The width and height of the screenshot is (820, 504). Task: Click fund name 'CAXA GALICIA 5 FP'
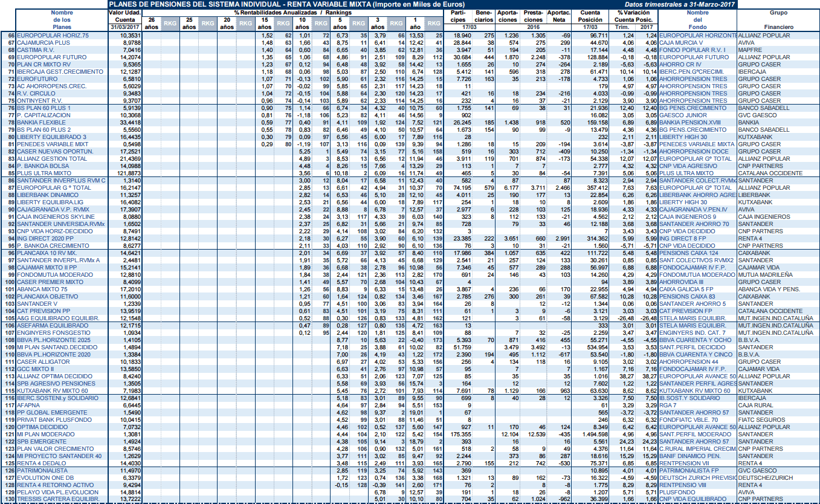pos(686,289)
